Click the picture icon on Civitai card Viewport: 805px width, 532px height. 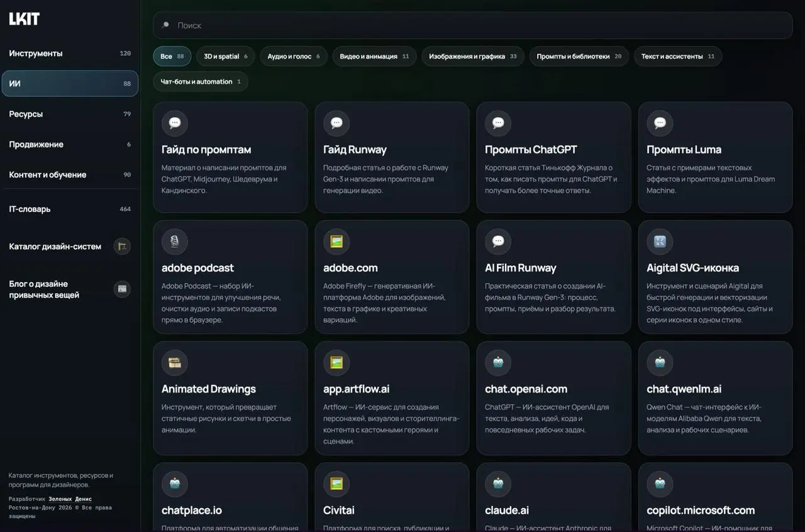(336, 484)
